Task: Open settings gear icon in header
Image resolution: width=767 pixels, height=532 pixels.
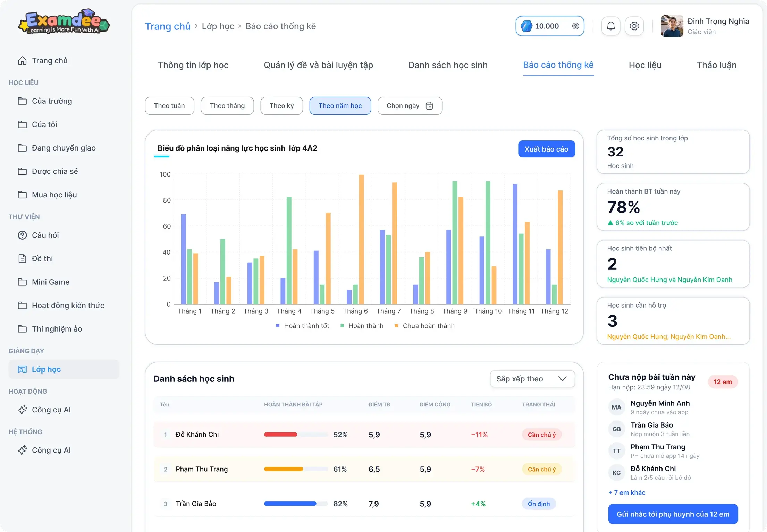Action: tap(634, 26)
